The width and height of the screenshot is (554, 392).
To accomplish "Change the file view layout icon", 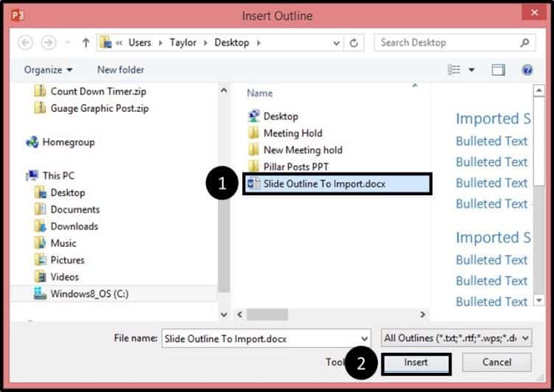I will click(454, 70).
